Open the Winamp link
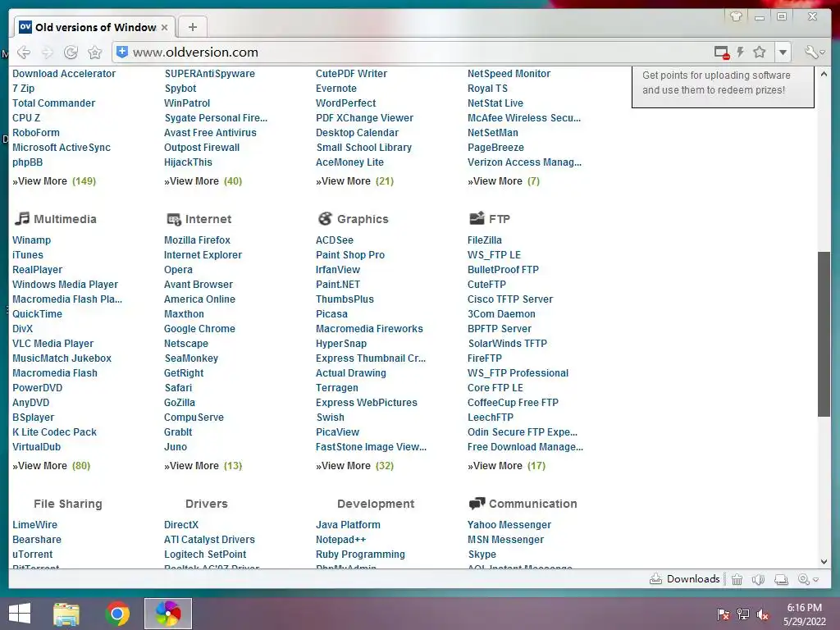The image size is (840, 630). pos(32,240)
